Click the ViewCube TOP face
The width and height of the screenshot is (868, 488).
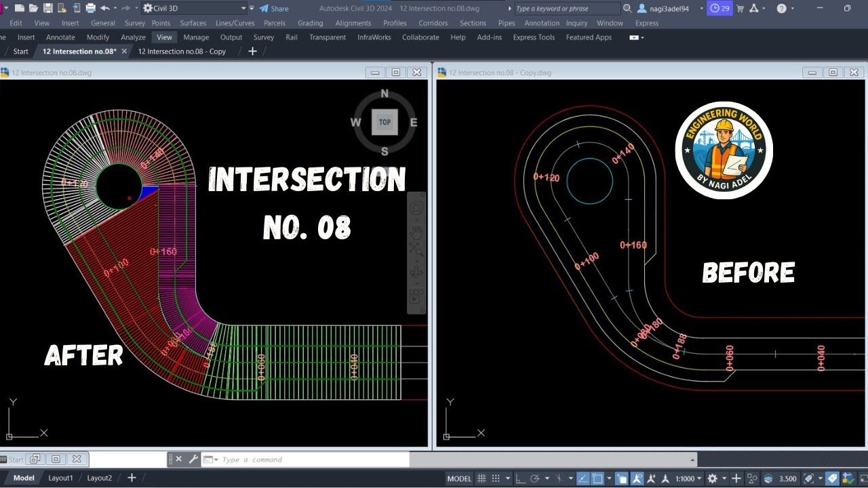384,122
